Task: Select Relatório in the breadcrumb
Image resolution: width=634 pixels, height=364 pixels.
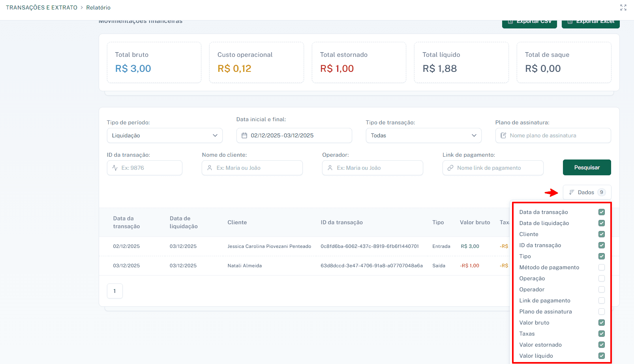Action: 98,7
